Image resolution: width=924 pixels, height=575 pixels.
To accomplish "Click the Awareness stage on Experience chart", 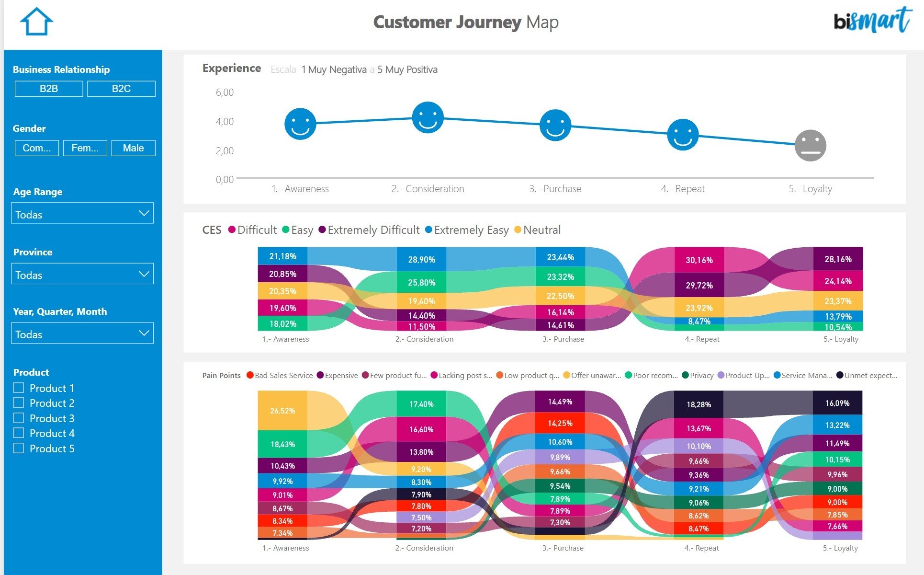I will pyautogui.click(x=299, y=123).
